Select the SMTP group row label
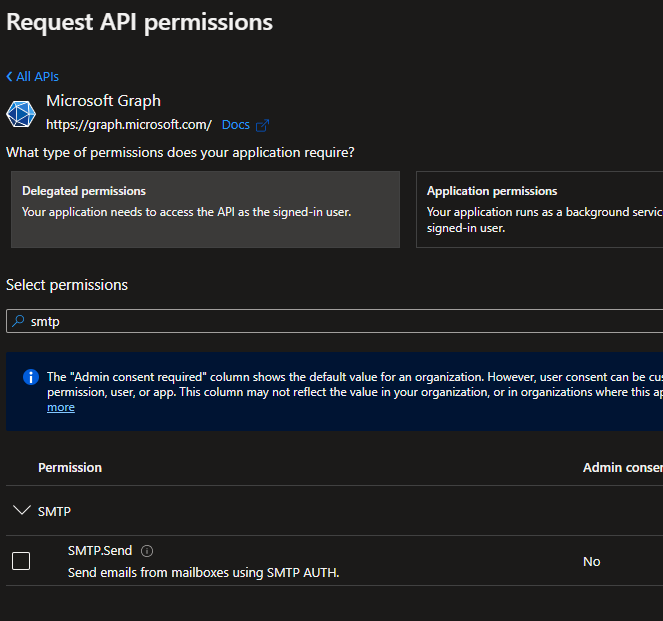The width and height of the screenshot is (663, 621). (54, 511)
